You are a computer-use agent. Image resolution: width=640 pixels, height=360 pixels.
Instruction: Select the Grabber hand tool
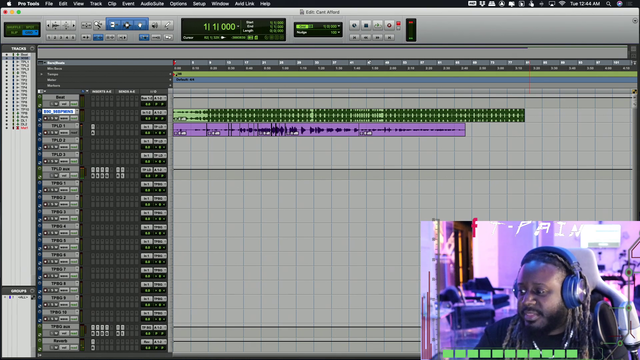(x=140, y=25)
